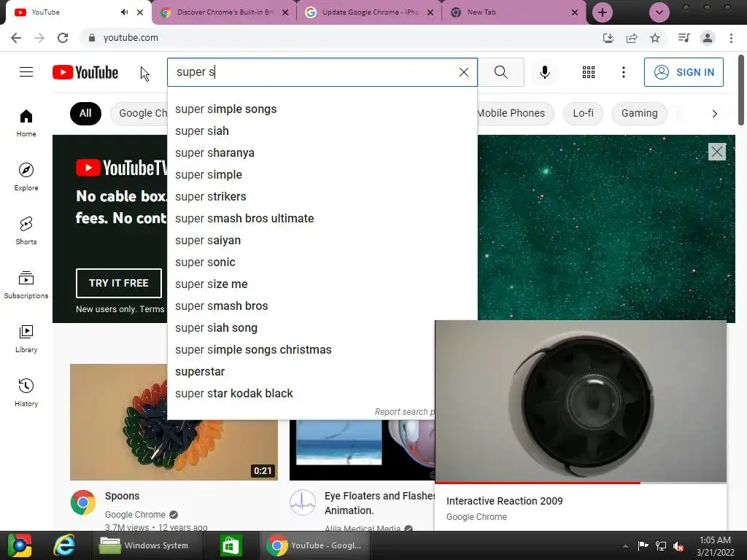The height and width of the screenshot is (560, 747).
Task: Choose suggestion super sonic
Action: point(322,262)
